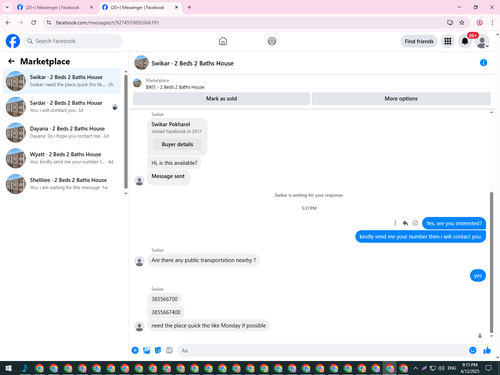Open Chrome three-dot menu
Viewport: 500px width, 375px height.
click(492, 22)
